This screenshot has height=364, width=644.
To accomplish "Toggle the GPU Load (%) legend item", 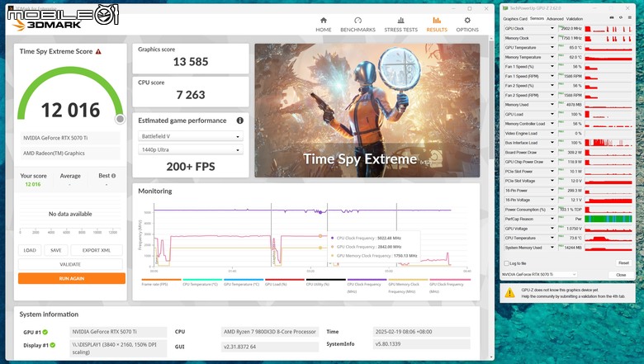I will [284, 282].
